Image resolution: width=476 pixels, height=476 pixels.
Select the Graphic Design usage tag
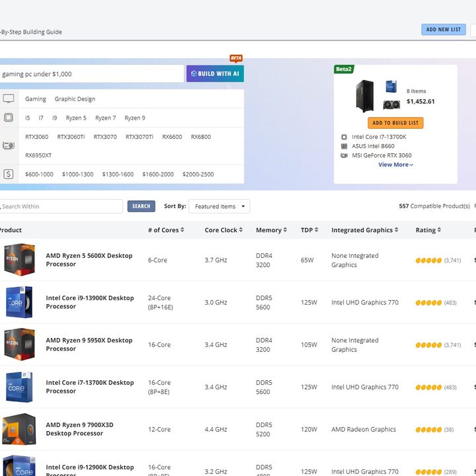pos(75,99)
